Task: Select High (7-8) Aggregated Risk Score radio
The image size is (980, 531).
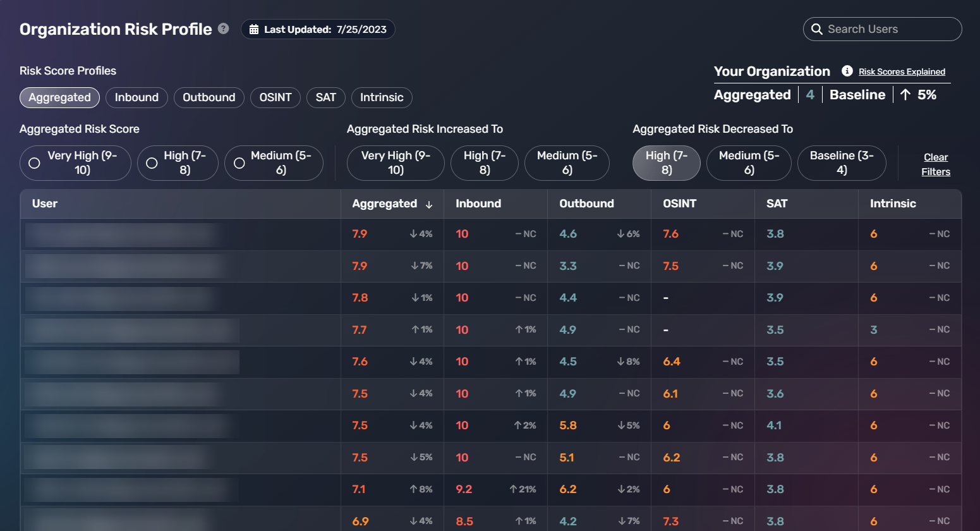Action: click(x=152, y=163)
